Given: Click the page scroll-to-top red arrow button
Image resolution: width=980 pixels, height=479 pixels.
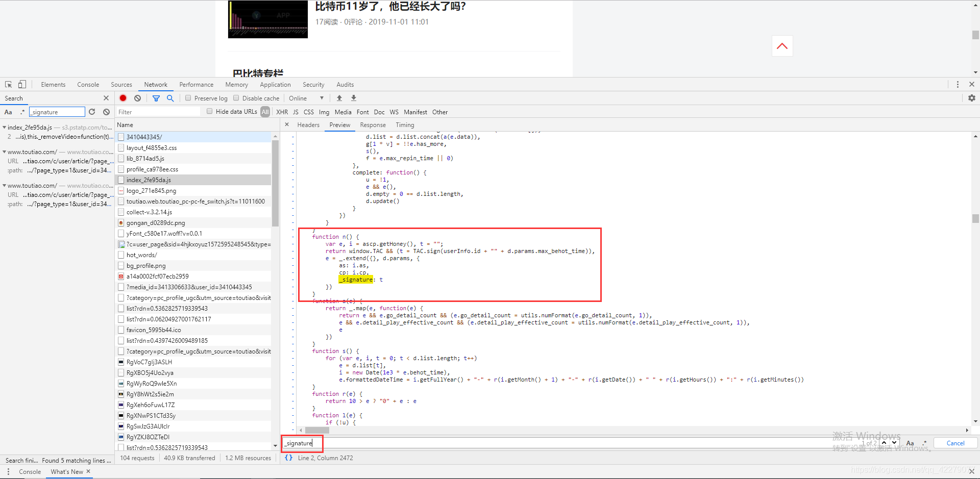Looking at the screenshot, I should (x=782, y=46).
